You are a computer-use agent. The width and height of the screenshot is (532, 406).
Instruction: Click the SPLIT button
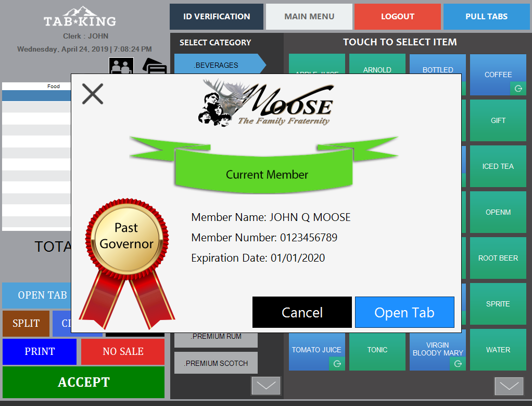(26, 323)
